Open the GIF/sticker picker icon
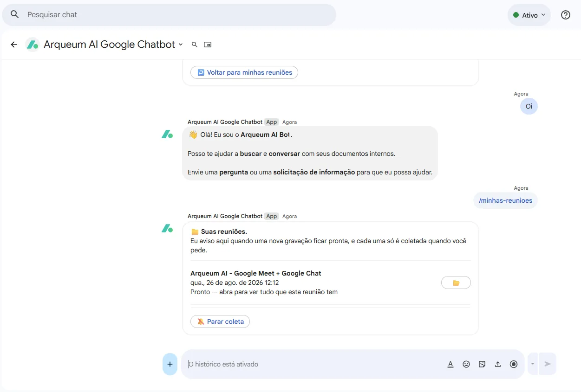The height and width of the screenshot is (392, 581). (x=482, y=364)
